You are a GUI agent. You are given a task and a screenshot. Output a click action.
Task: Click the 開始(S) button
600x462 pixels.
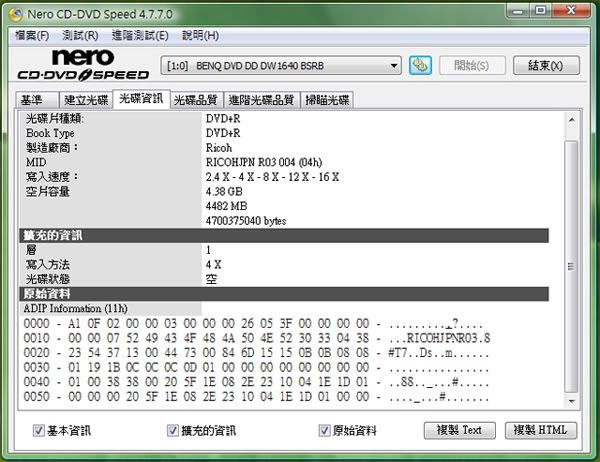point(472,65)
